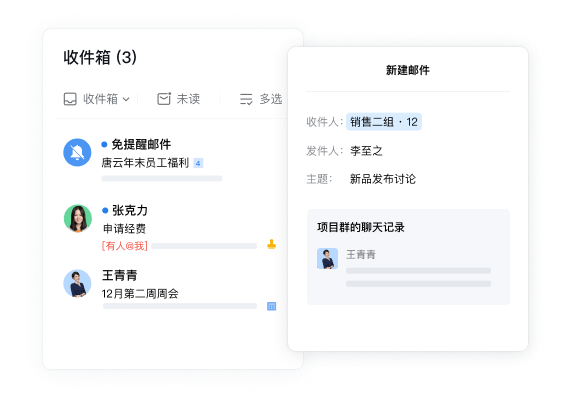570x400 pixels.
Task: Click the thread count badge 4
Action: point(198,163)
